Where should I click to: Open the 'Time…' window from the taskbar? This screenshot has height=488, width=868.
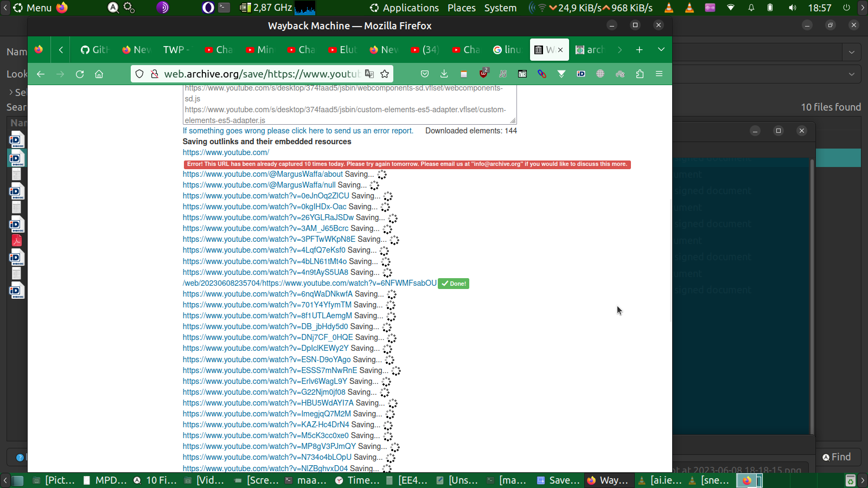pos(358,480)
